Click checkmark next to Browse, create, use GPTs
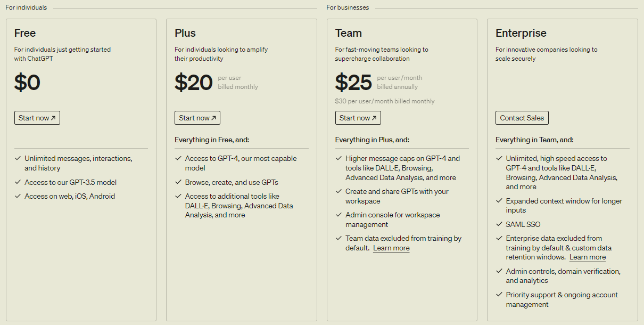The height and width of the screenshot is (325, 644). (178, 182)
